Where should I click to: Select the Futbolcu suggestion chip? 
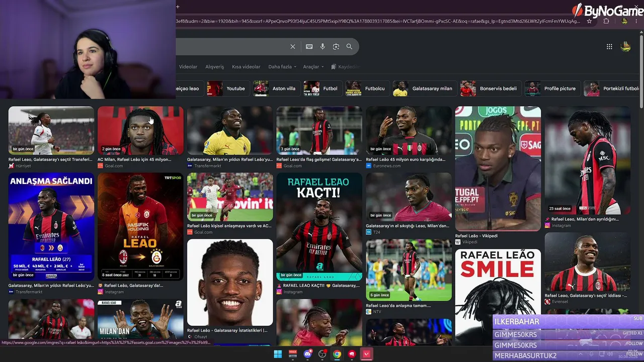coord(367,88)
